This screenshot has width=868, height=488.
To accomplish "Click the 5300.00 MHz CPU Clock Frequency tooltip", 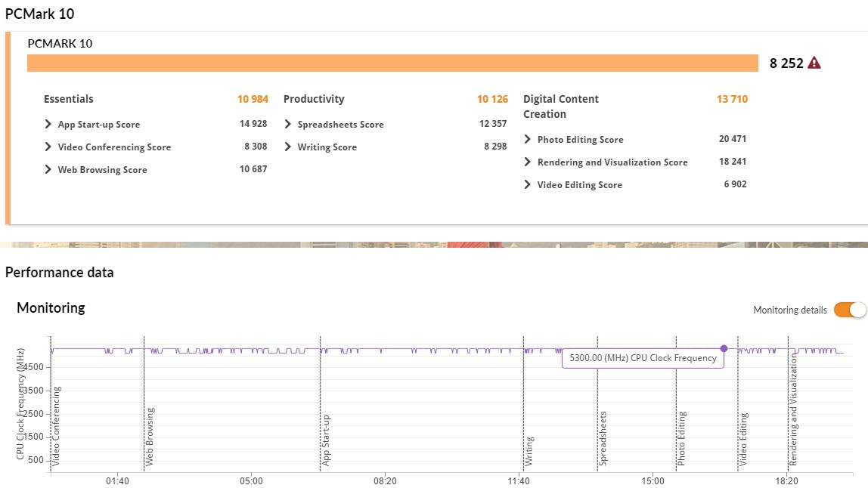I will click(x=643, y=358).
